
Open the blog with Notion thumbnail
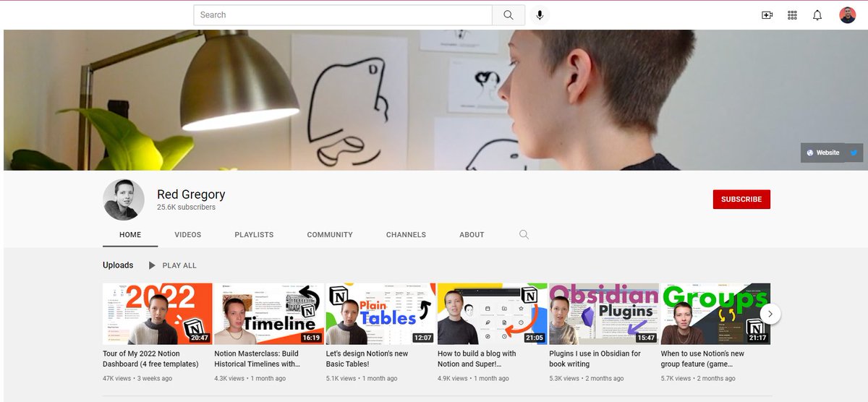pos(493,314)
